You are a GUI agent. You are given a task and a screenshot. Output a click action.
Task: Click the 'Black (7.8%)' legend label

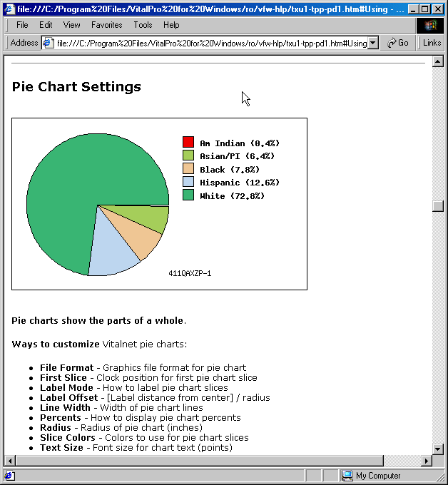(x=230, y=170)
